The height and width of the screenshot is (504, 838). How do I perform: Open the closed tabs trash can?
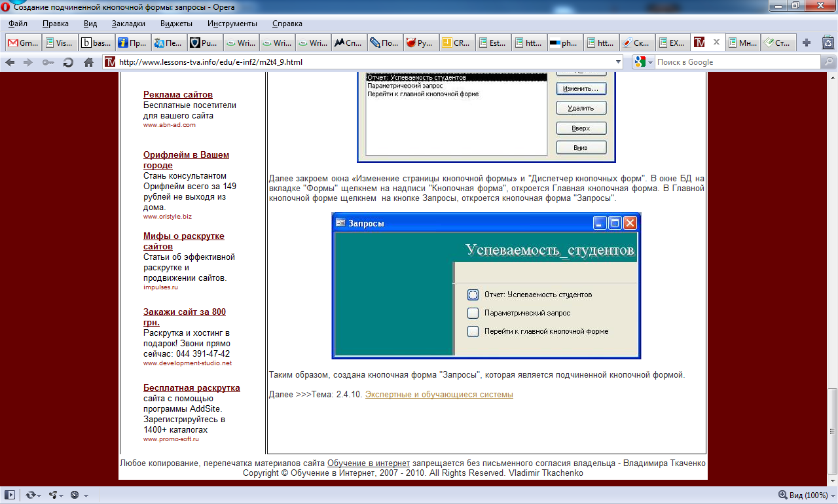828,43
